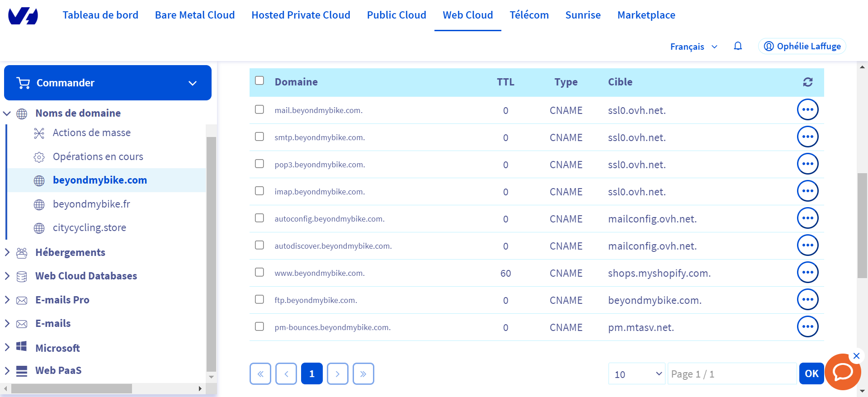Screen dimensions: 868x397
Task: Check the autoconfig.beyondmybike.com row
Action: (x=259, y=218)
